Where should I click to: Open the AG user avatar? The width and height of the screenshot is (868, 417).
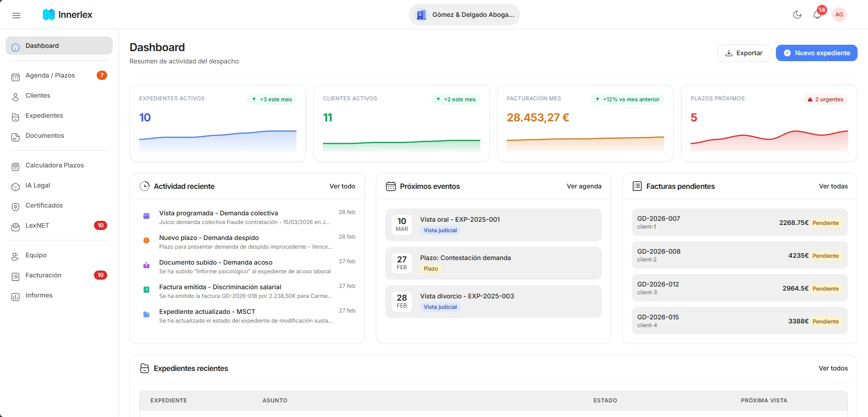[x=839, y=15]
